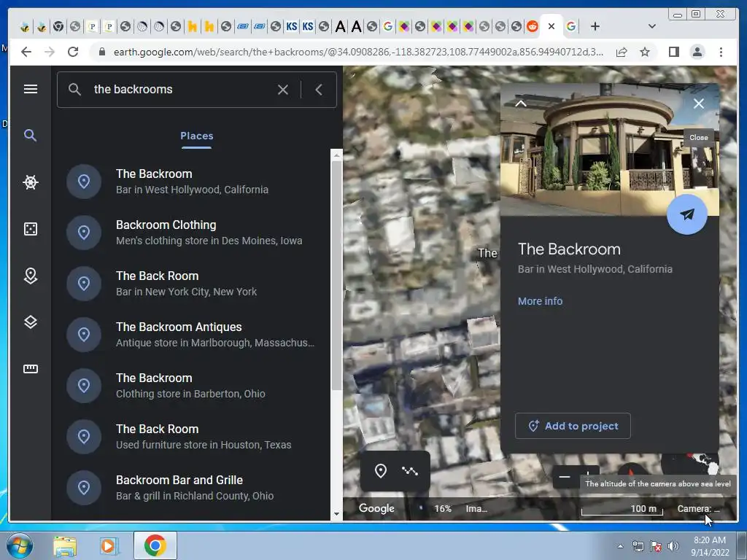Select the Places tab
The height and width of the screenshot is (560, 747).
[x=197, y=136]
